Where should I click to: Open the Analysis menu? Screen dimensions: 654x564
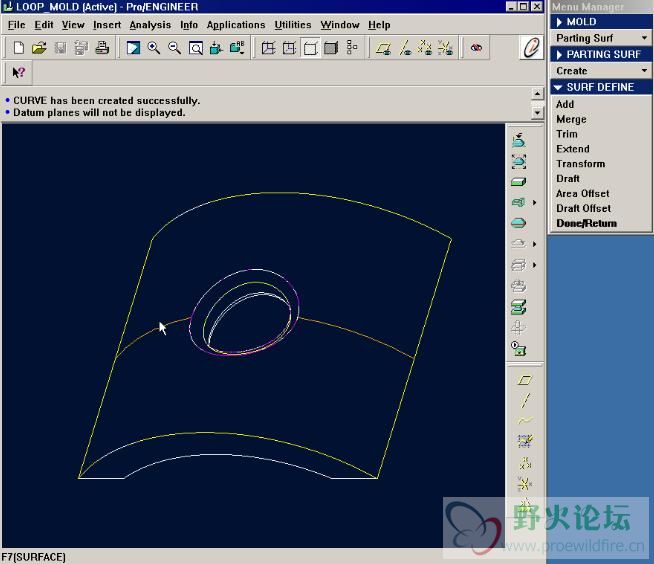click(150, 25)
